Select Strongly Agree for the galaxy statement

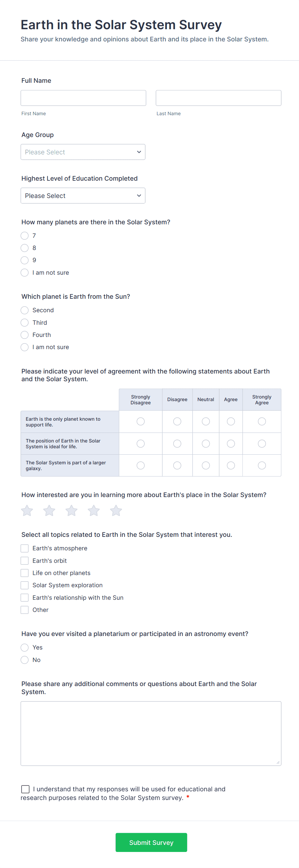[262, 465]
